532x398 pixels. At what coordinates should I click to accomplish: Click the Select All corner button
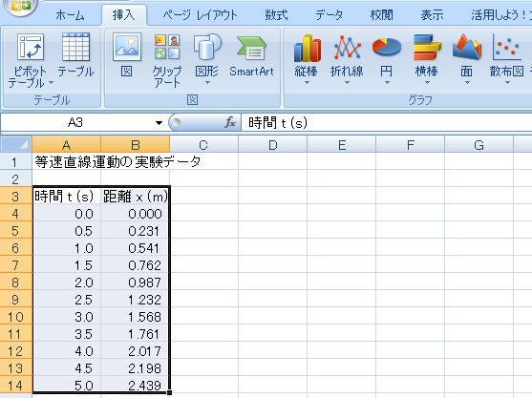[16, 144]
